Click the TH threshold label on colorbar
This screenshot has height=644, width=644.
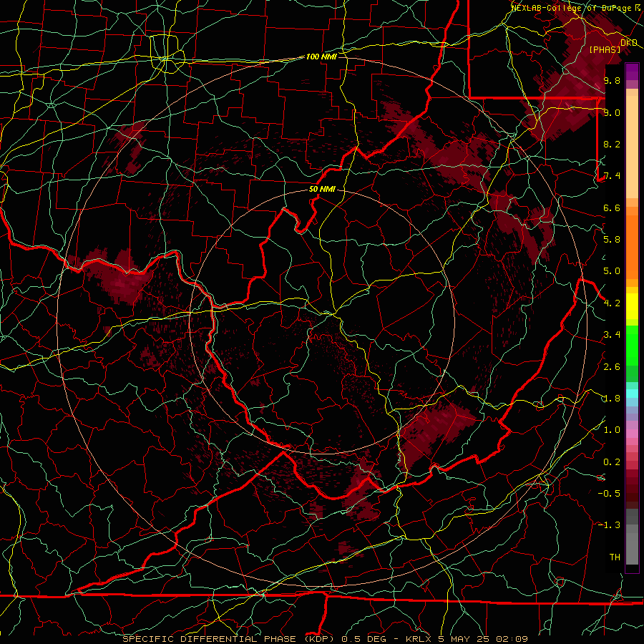pyautogui.click(x=615, y=557)
